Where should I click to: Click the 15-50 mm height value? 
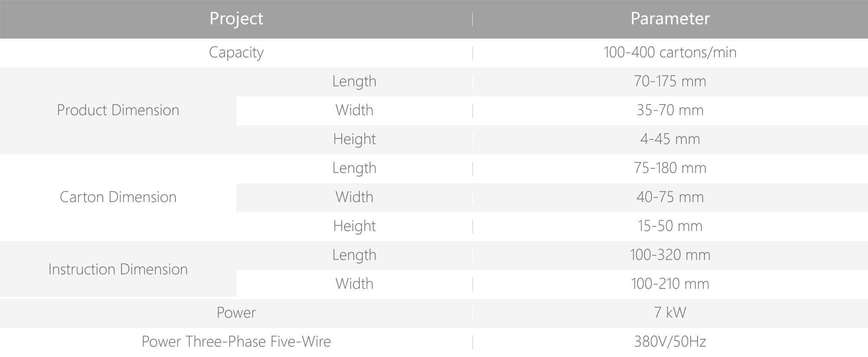[x=670, y=226]
